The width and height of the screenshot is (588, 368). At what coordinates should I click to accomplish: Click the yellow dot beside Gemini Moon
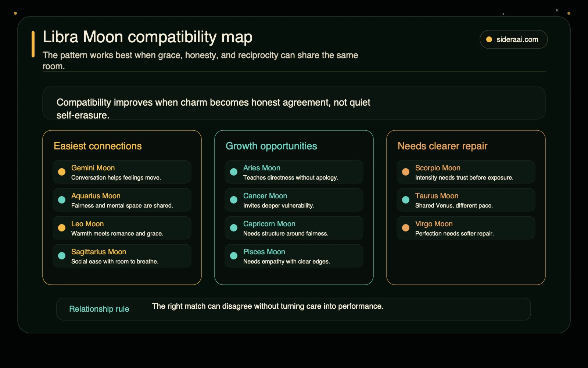(62, 172)
